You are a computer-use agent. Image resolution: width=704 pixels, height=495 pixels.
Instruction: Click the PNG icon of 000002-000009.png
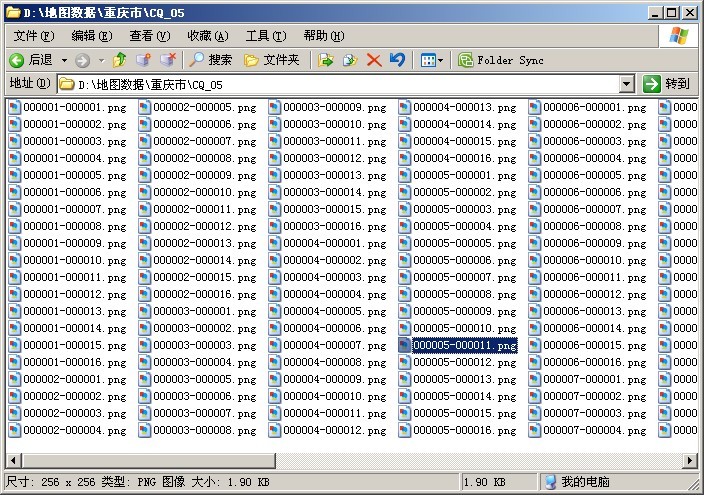pos(145,176)
